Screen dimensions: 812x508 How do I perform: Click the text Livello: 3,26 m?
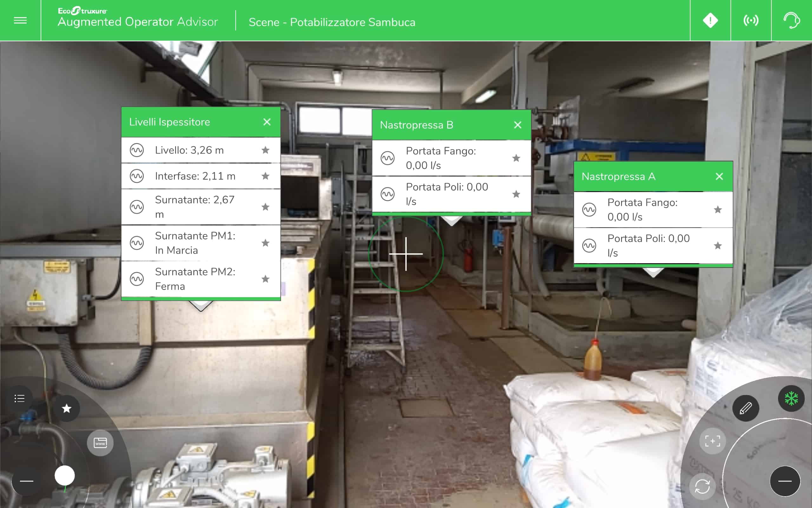coord(189,150)
